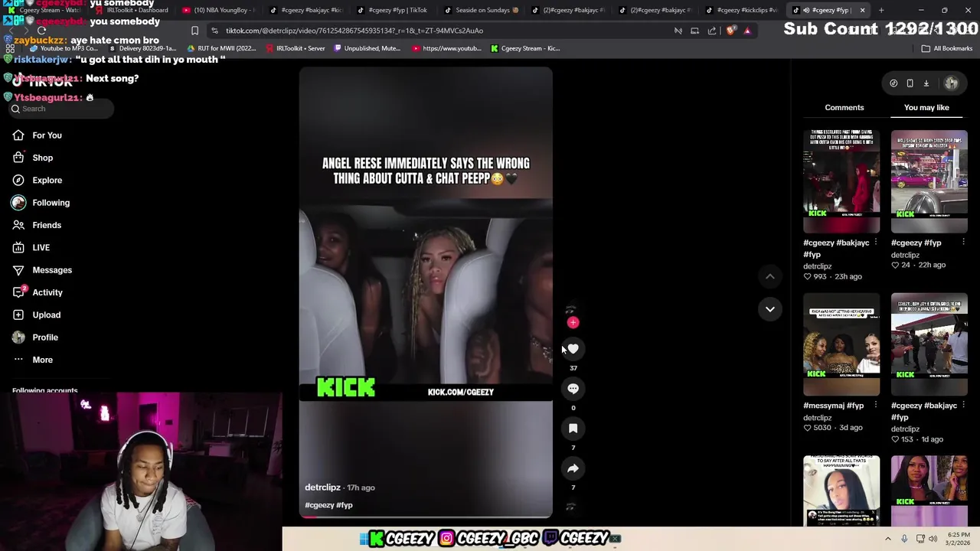This screenshot has width=980, height=551.
Task: Open TikTok coins icon in top pill
Action: (893, 83)
